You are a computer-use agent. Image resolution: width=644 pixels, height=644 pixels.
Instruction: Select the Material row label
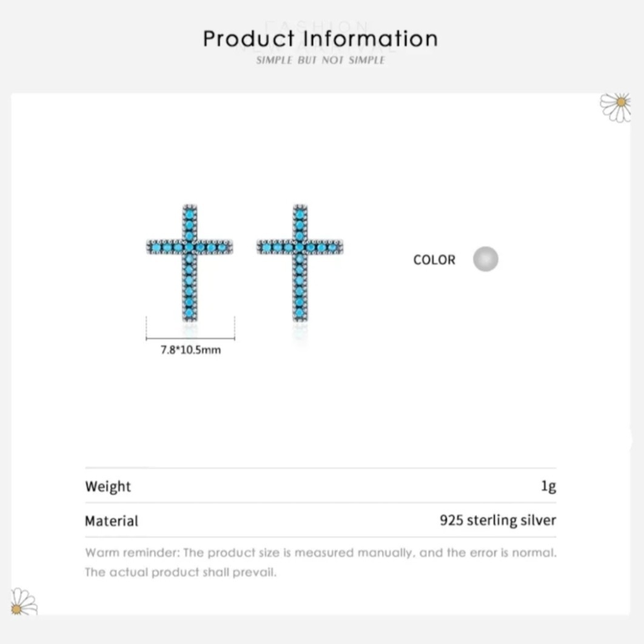(x=112, y=521)
